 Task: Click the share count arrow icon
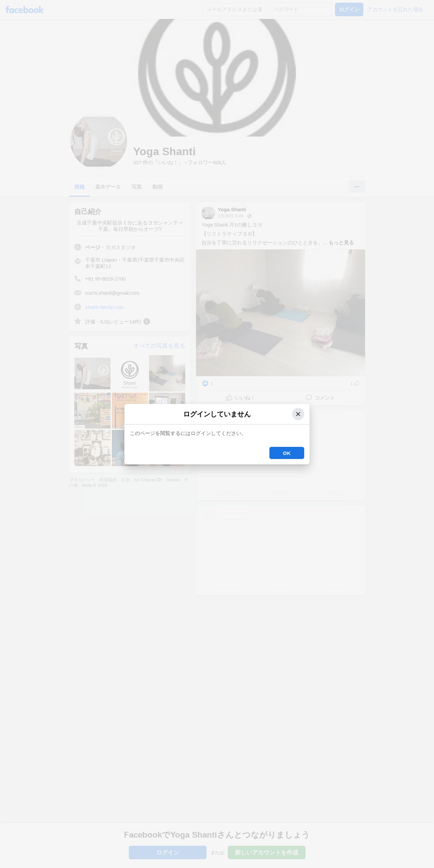tap(357, 383)
